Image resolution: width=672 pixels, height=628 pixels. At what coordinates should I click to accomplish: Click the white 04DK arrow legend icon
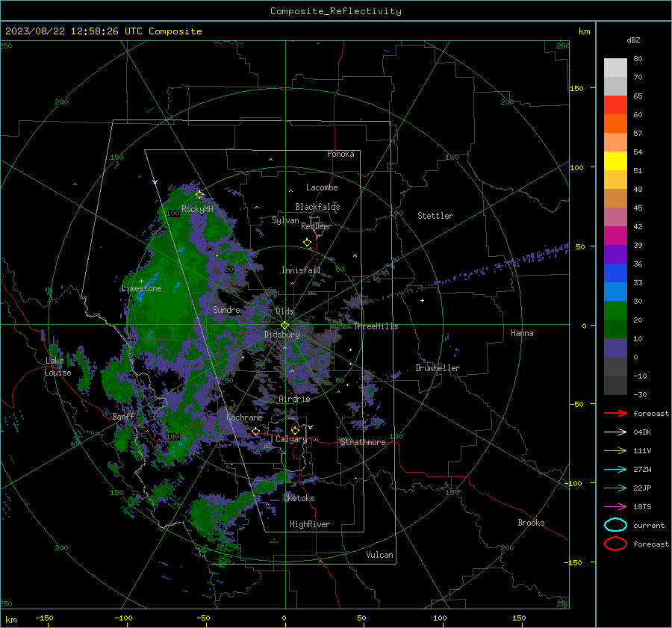coord(615,432)
